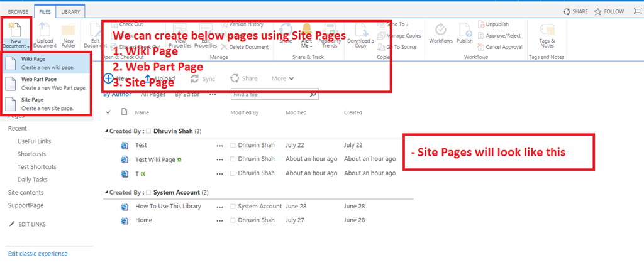The height and width of the screenshot is (270, 644).
Task: Click the page icon for Test
Action: point(124,145)
